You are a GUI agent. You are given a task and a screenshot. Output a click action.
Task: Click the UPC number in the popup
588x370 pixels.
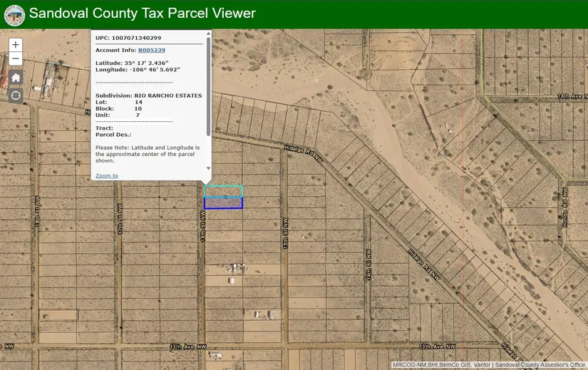click(x=136, y=38)
